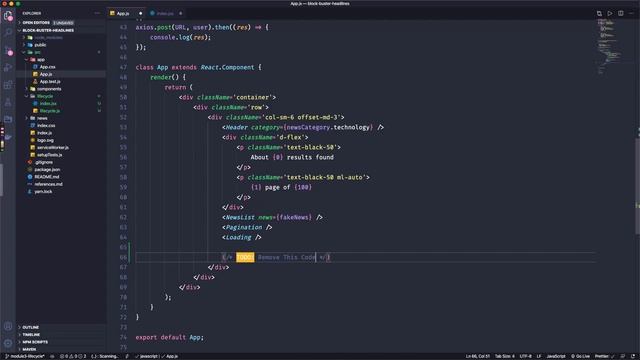The image size is (640, 360).
Task: Click the Run play icon in editor toolbar
Action: [610, 13]
